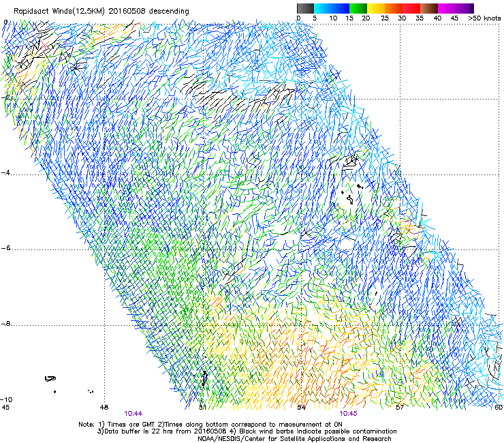Click the island outline near longitude 51 at the bottom
The width and height of the screenshot is (504, 443).
point(204,378)
